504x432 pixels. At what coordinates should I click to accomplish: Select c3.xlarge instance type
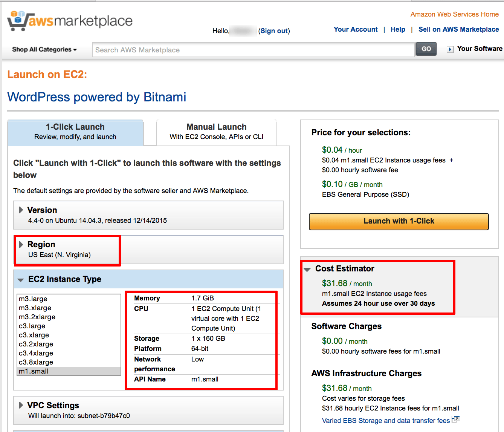pyautogui.click(x=69, y=335)
